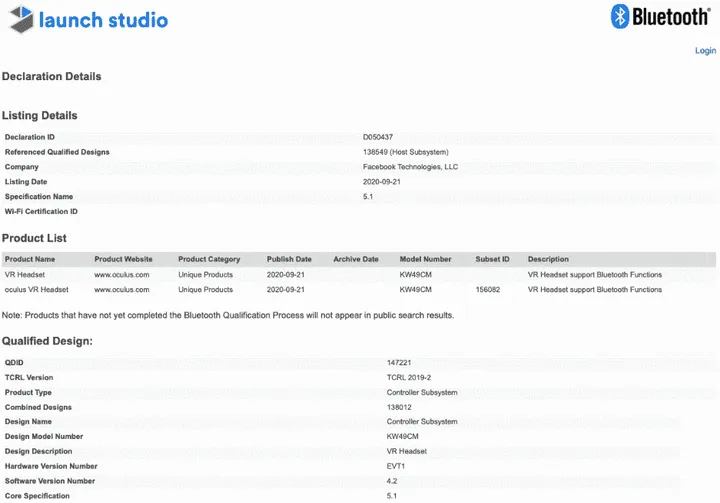Open www.oculus.com link in VR Headset row

[x=122, y=275]
